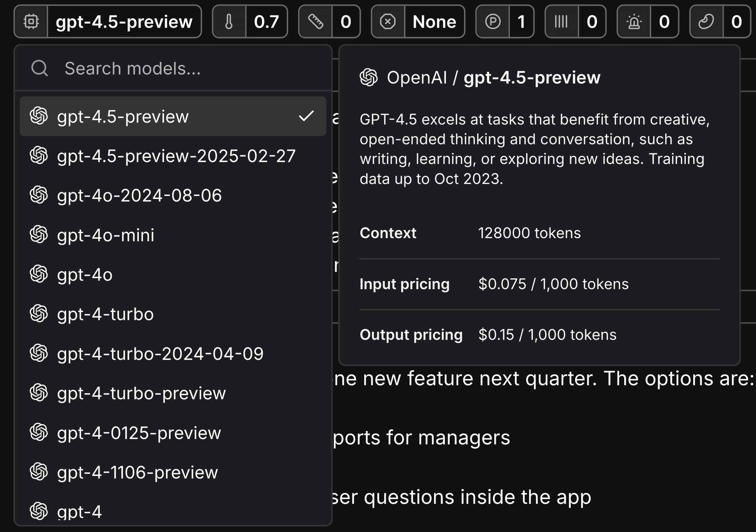Screen dimensions: 756x532
Task: Pick gpt-4.5-preview-2025-02-27 from the list
Action: [176, 156]
